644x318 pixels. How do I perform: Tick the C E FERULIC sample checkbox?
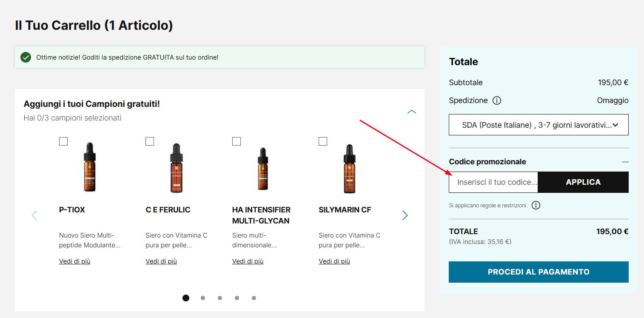pos(150,141)
